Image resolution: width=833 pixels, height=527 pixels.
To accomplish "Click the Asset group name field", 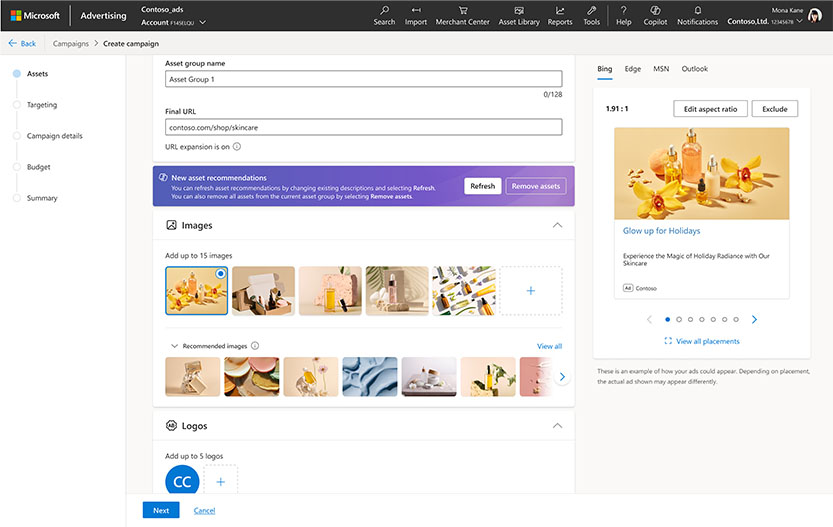I will tap(363, 79).
